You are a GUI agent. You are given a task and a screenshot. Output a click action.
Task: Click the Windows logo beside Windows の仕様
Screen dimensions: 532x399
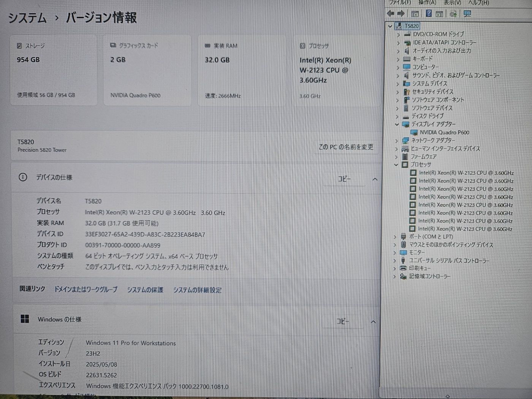25,319
